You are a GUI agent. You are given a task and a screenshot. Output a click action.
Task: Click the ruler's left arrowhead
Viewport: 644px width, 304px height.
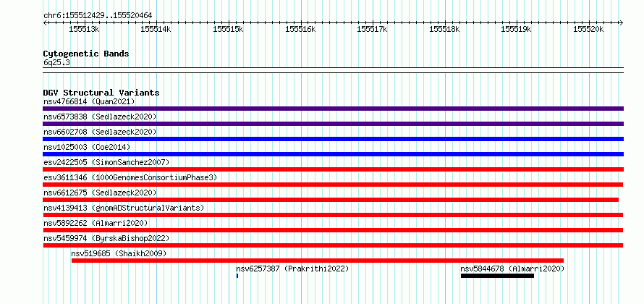(45, 23)
